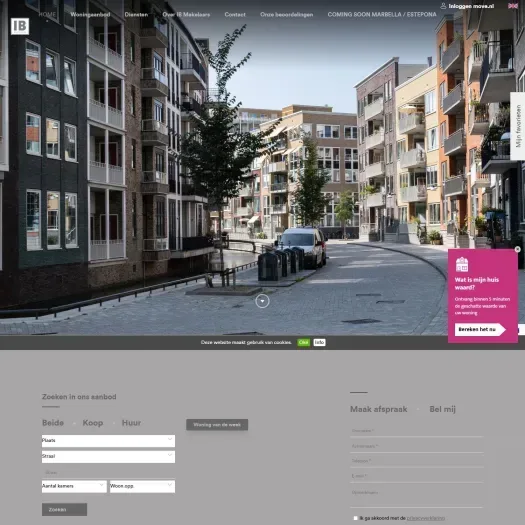The height and width of the screenshot is (525, 525).
Task: Open the Diensten menu
Action: pyautogui.click(x=136, y=14)
